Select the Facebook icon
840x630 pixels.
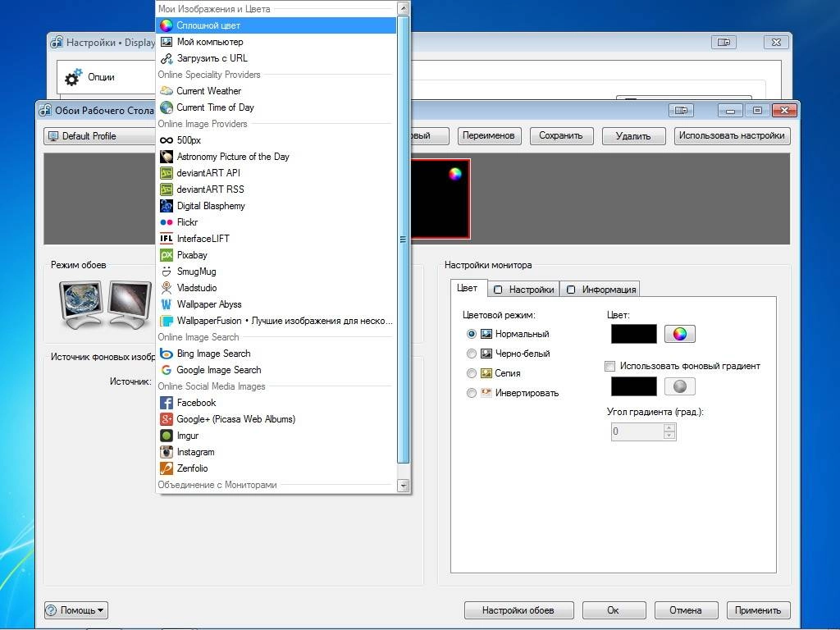pyautogui.click(x=167, y=403)
